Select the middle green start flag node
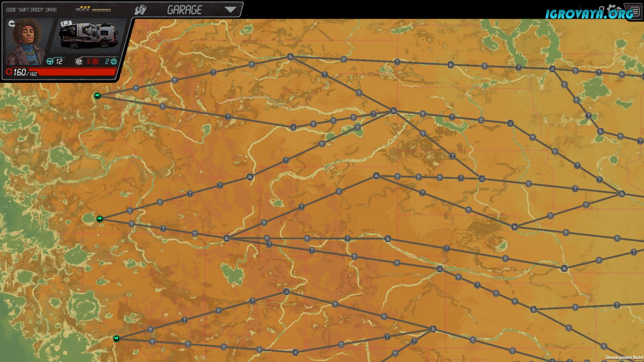The height and width of the screenshot is (362, 644). 100,219
